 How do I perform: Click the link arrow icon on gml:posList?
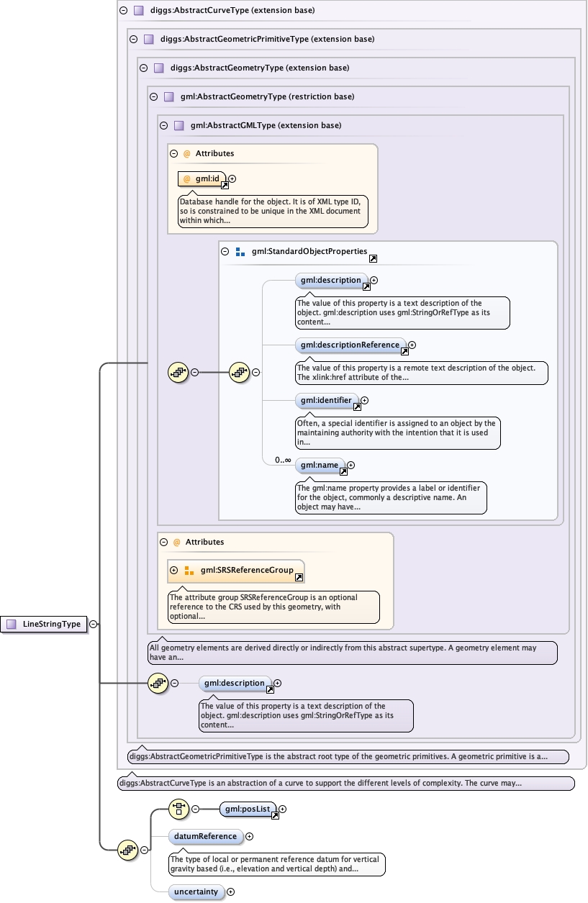tap(275, 816)
